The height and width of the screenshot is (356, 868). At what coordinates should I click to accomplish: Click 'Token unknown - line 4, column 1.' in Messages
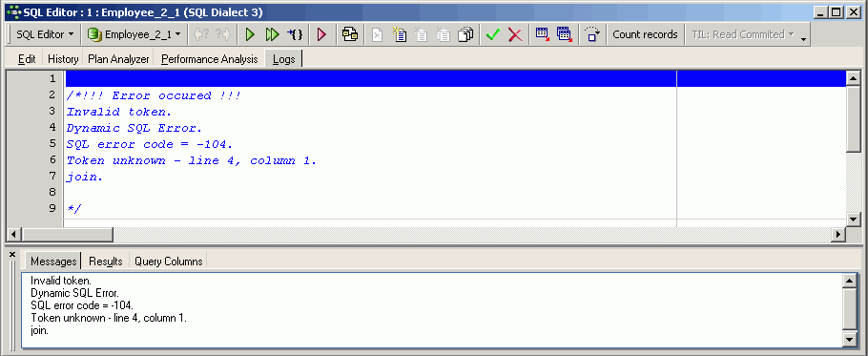pyautogui.click(x=109, y=319)
